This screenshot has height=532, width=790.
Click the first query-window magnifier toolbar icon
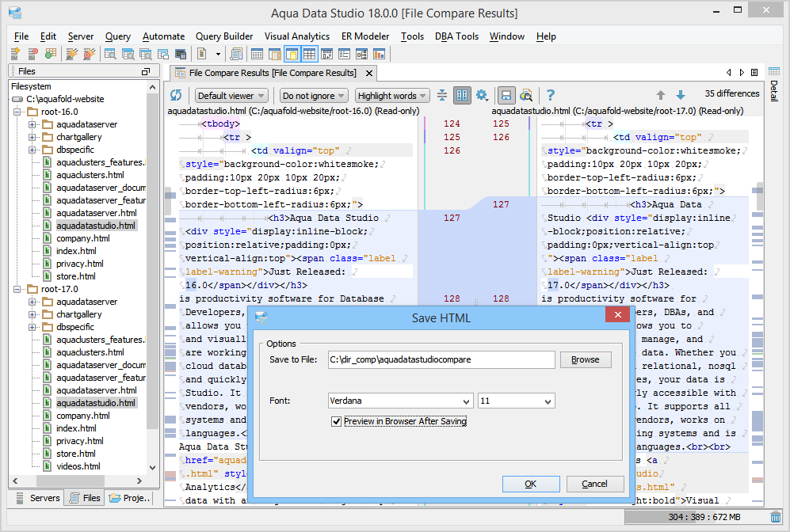click(x=110, y=53)
